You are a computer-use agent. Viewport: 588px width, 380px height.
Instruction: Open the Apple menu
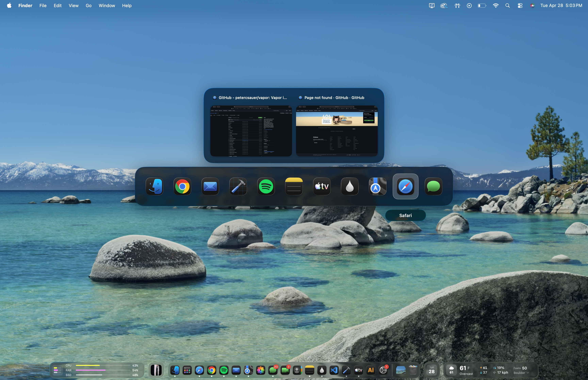coord(9,5)
